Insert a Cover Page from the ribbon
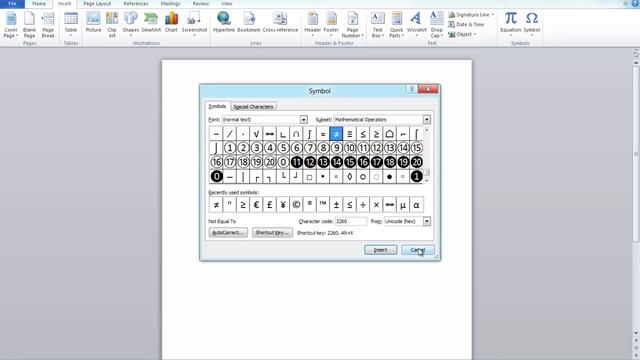This screenshot has height=360, width=640. click(11, 25)
